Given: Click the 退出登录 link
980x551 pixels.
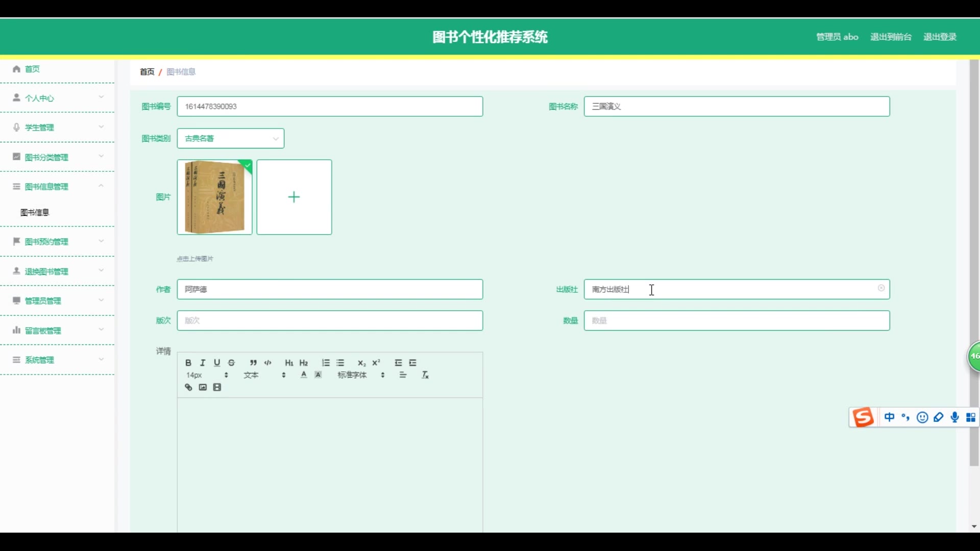Looking at the screenshot, I should coord(940,37).
